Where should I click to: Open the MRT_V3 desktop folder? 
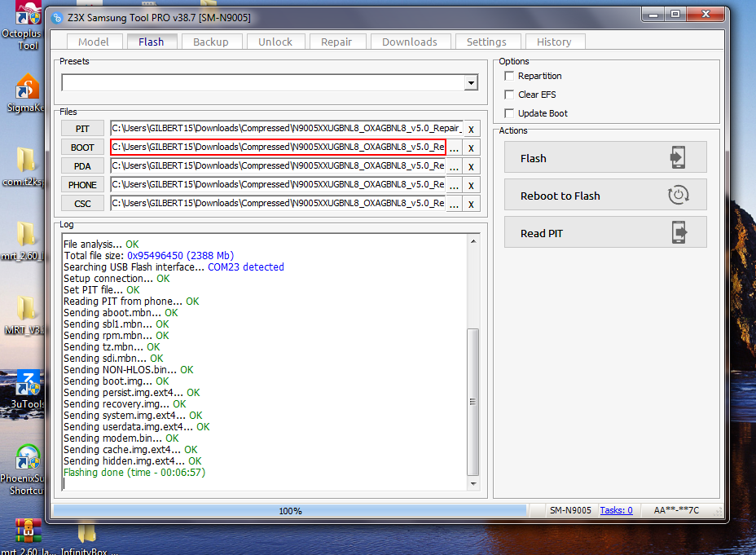(x=24, y=315)
